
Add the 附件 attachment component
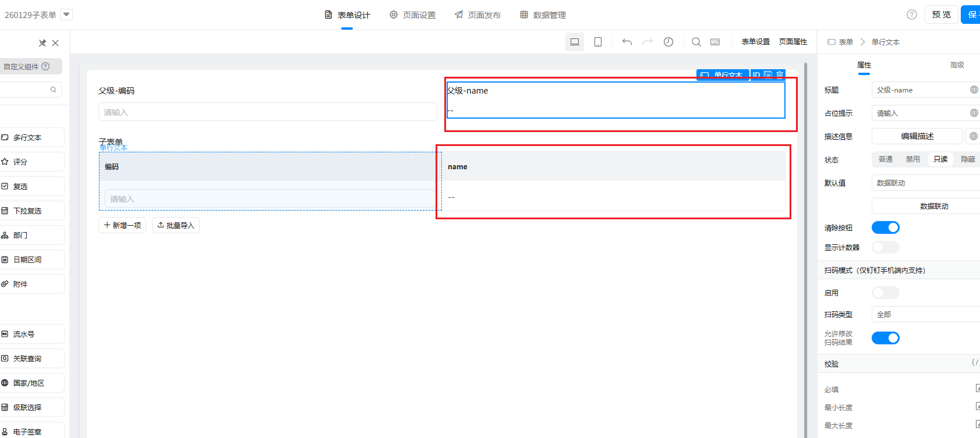tap(30, 284)
